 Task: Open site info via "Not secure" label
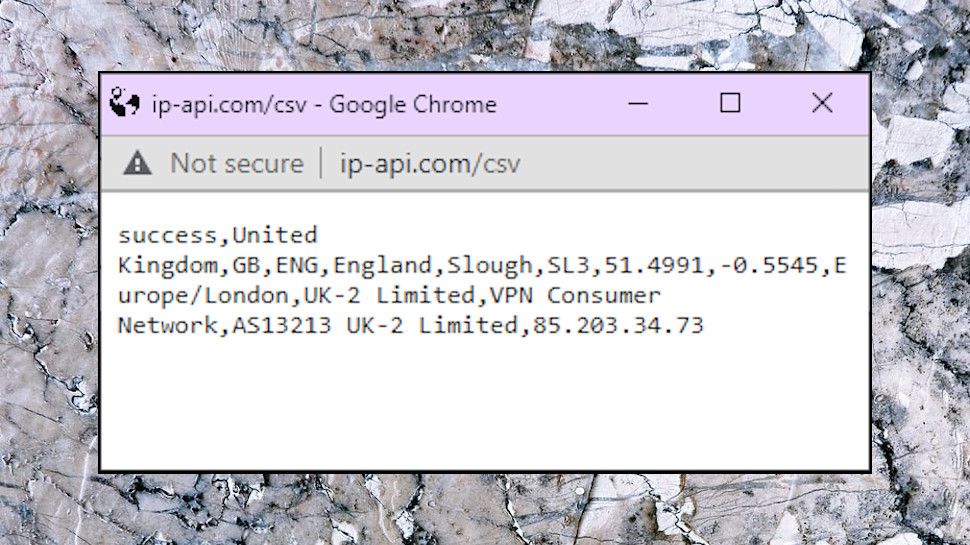point(236,163)
